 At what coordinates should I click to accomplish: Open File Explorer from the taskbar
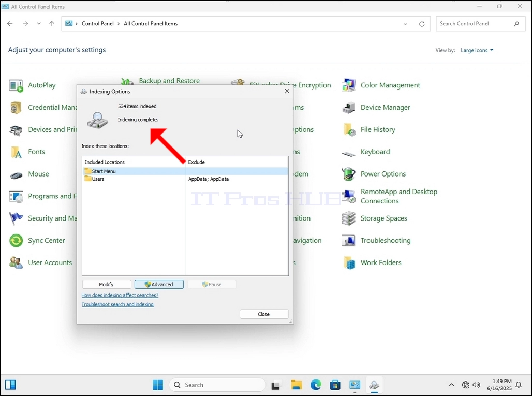(x=296, y=385)
